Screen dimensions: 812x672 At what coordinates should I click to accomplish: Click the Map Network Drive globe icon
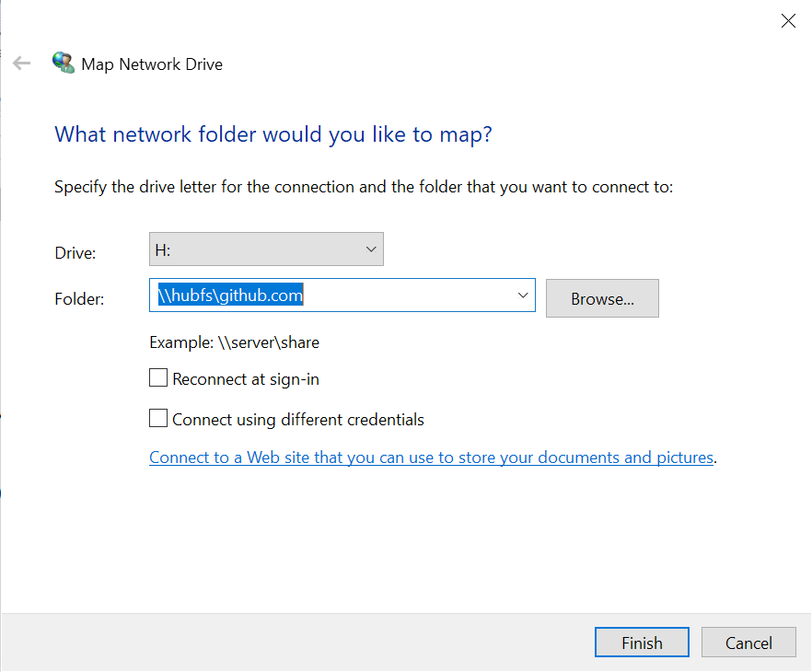(64, 64)
